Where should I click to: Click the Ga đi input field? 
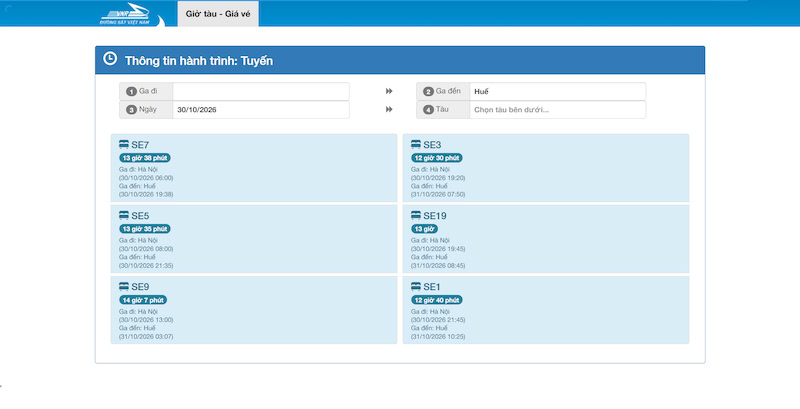(261, 91)
